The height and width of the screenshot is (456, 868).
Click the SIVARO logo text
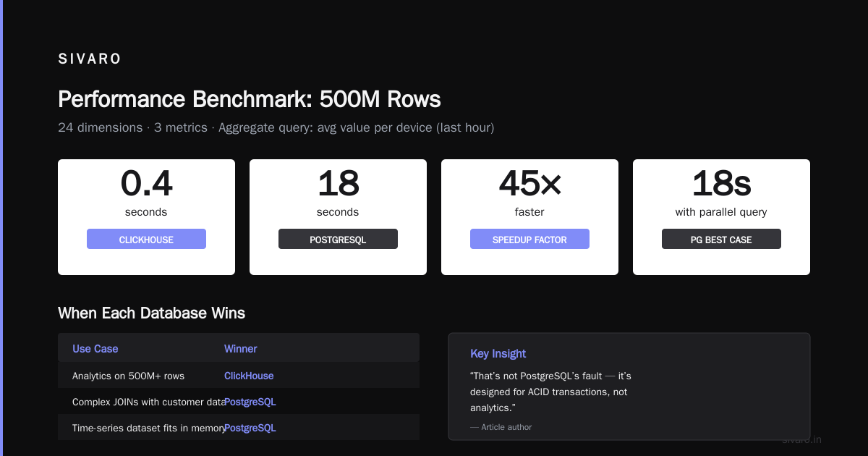click(x=90, y=59)
